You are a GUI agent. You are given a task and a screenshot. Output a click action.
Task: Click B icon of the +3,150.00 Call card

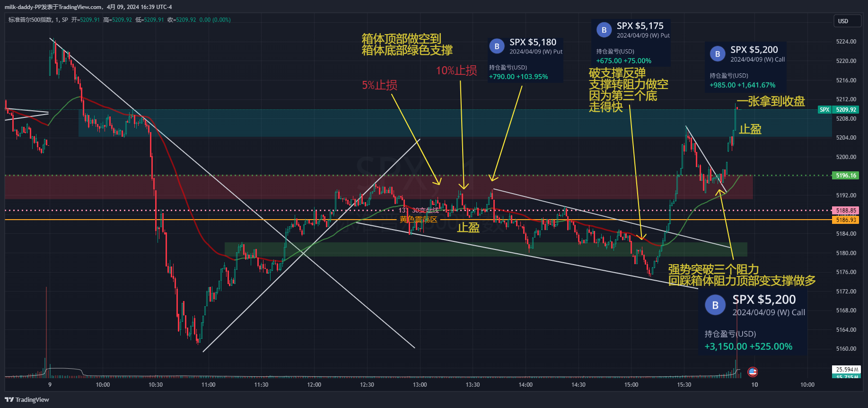(x=715, y=305)
